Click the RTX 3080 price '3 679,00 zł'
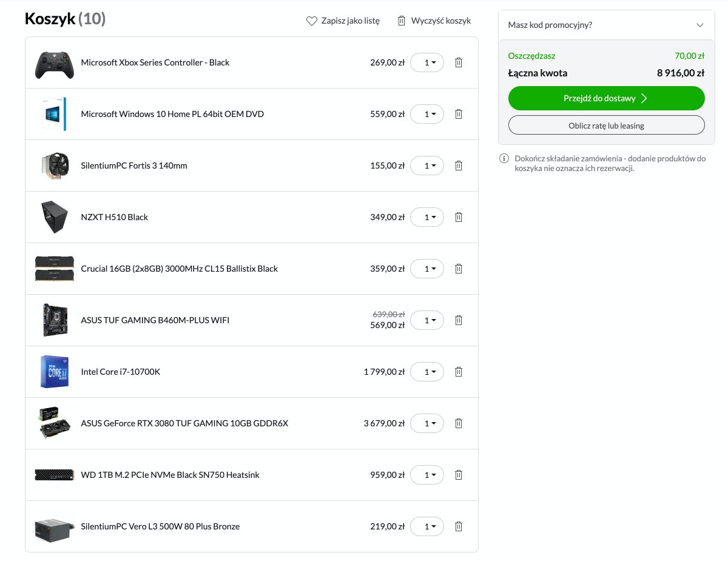This screenshot has height=564, width=728. [x=385, y=423]
